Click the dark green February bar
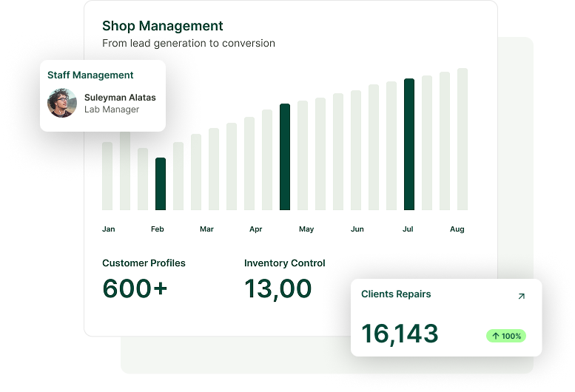Screen dimensions: 575x392 point(161,183)
